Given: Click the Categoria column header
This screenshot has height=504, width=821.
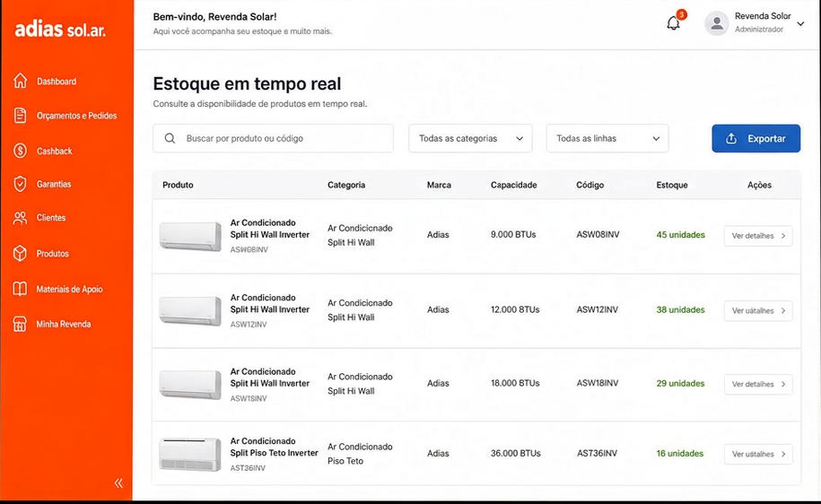Looking at the screenshot, I should click(346, 185).
